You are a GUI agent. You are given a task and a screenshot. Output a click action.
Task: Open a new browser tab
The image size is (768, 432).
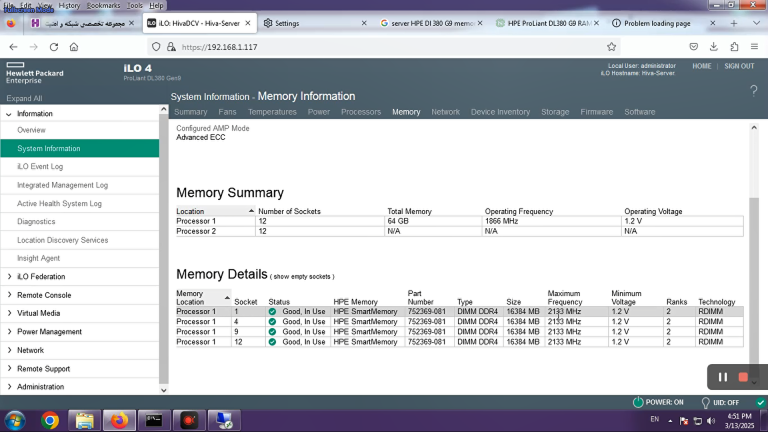(x=734, y=23)
